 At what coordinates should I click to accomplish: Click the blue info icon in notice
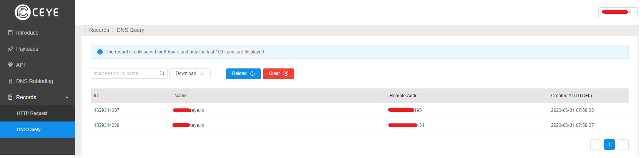(100, 52)
